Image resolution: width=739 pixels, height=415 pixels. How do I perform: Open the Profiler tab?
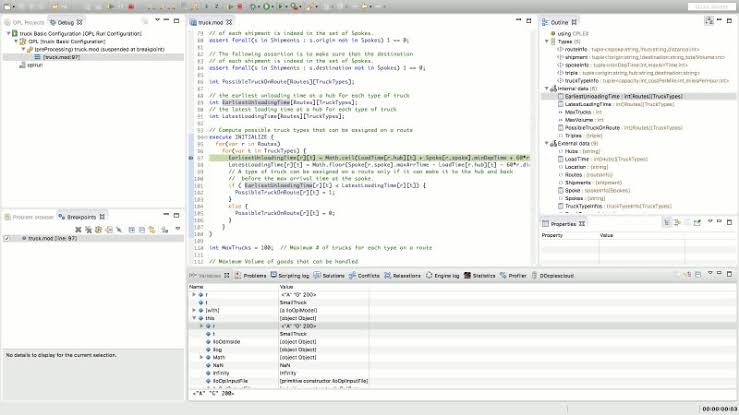point(513,276)
